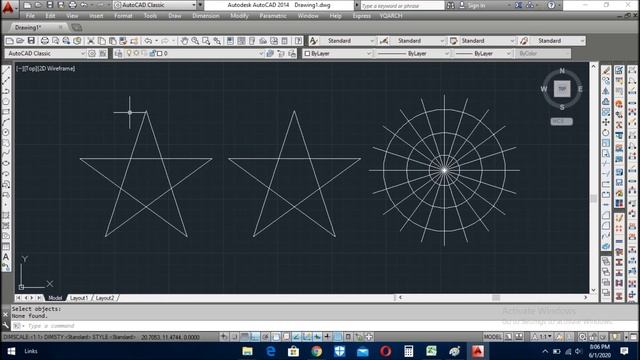Open Layer Properties Manager icon
This screenshot has height=360, width=640.
(x=118, y=53)
